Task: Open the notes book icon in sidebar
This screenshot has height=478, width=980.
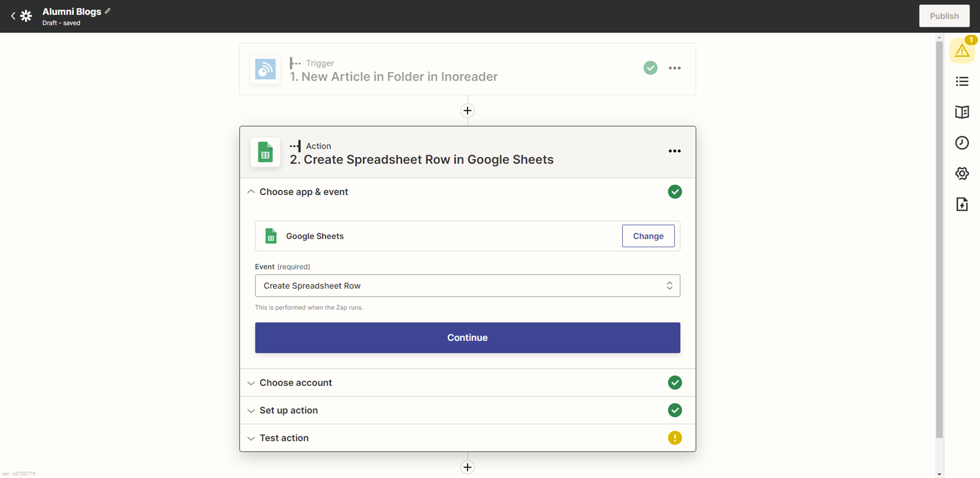Action: coord(962,112)
